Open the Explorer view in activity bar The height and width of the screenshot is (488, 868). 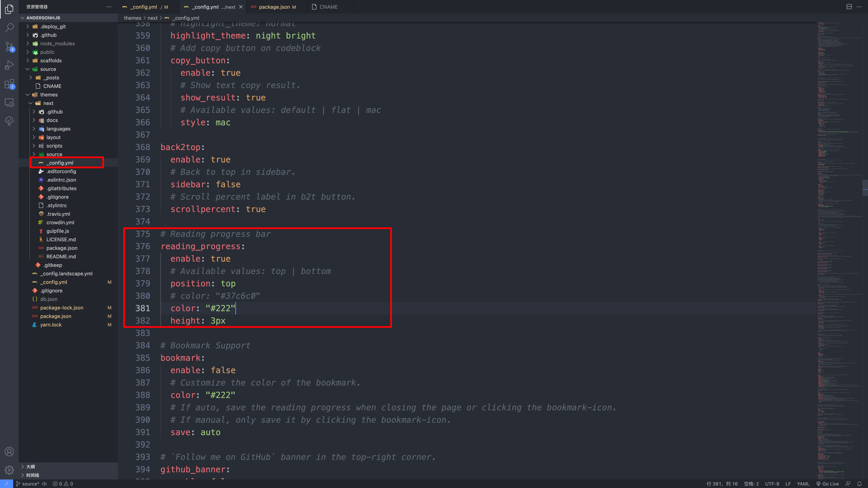click(9, 9)
